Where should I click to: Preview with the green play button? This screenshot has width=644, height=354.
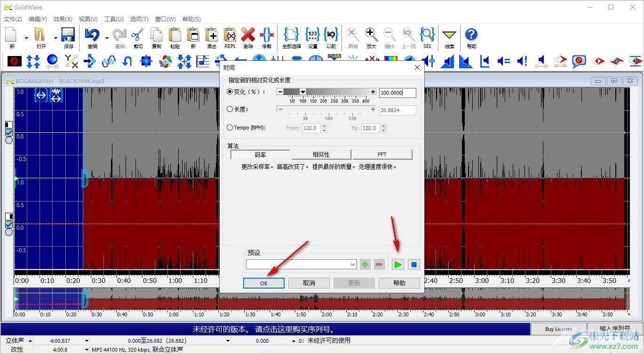[x=398, y=265]
